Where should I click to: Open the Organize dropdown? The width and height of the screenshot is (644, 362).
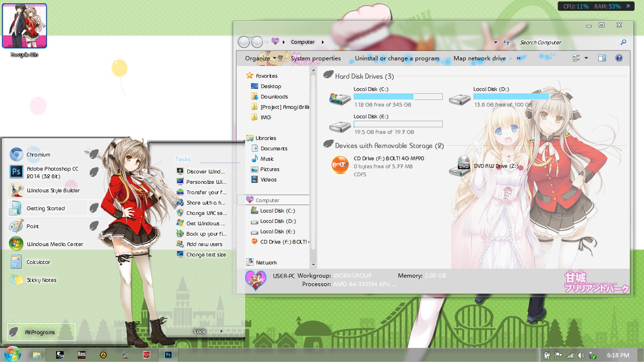click(260, 58)
